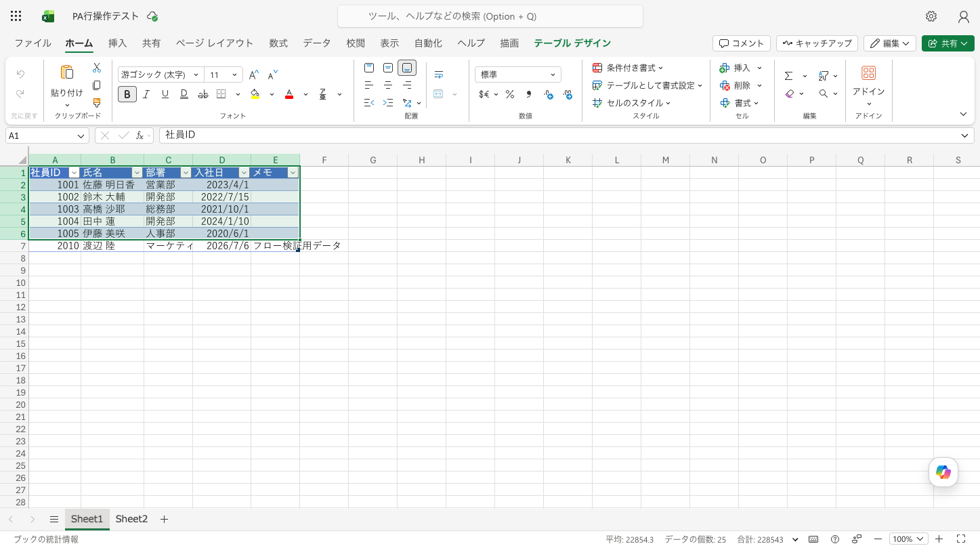Switch to the データ tab
Viewport: 980px width, 546px height.
point(317,43)
